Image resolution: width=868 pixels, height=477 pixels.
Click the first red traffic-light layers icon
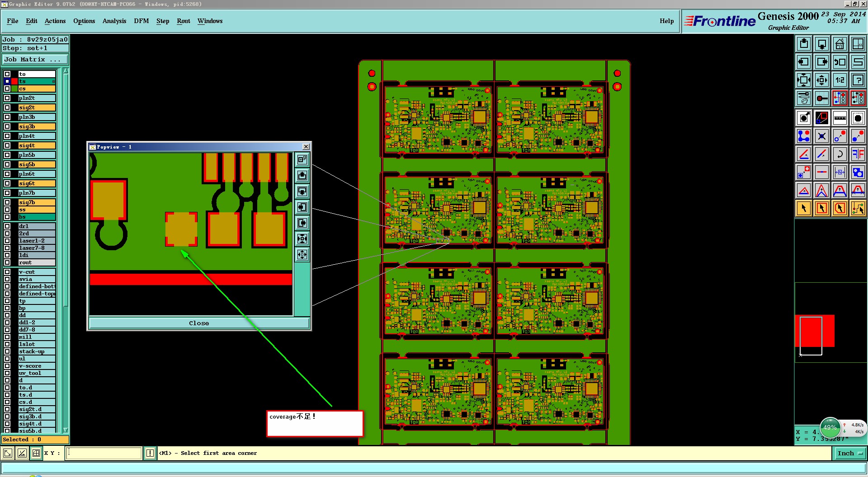[x=840, y=98]
